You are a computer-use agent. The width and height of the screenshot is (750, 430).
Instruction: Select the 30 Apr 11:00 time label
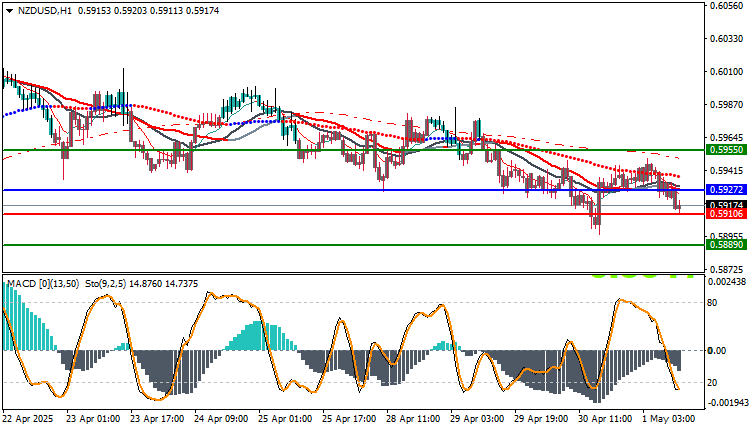(x=606, y=419)
